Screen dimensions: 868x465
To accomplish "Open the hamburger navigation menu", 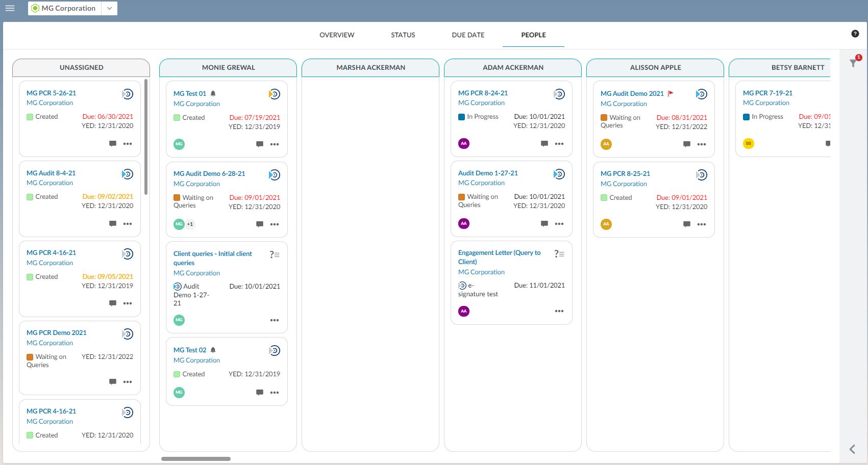I will point(10,8).
